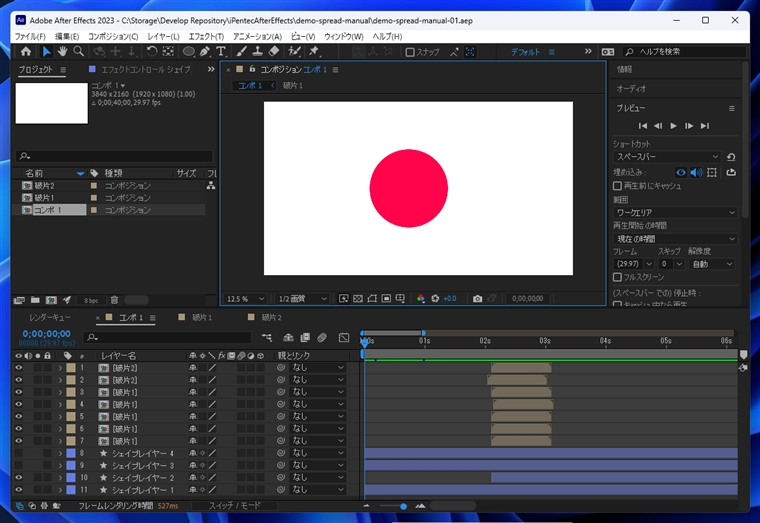This screenshot has width=760, height=523.
Task: Toggle include audio speaker in Preview panel
Action: click(697, 172)
